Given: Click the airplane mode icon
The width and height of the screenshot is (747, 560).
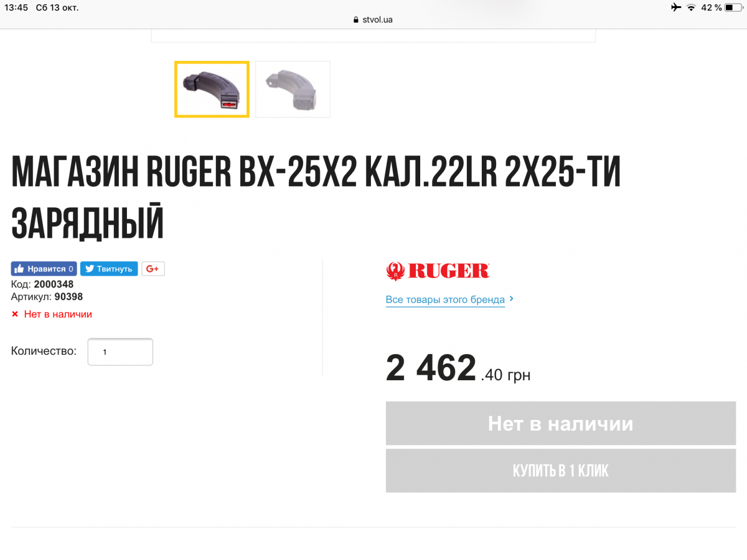Looking at the screenshot, I should tap(676, 7).
